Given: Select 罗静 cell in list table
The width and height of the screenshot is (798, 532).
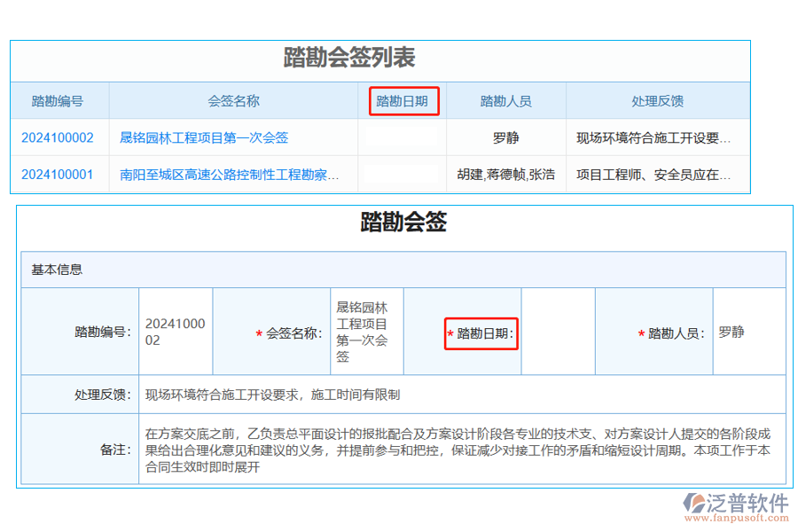Looking at the screenshot, I should tap(505, 137).
